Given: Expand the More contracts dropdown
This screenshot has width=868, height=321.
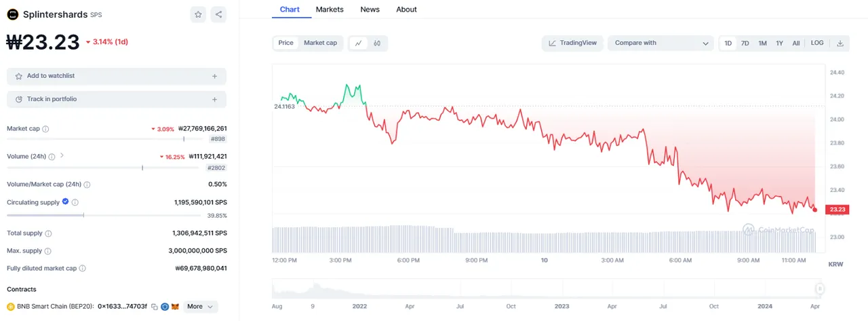Looking at the screenshot, I should click(201, 307).
